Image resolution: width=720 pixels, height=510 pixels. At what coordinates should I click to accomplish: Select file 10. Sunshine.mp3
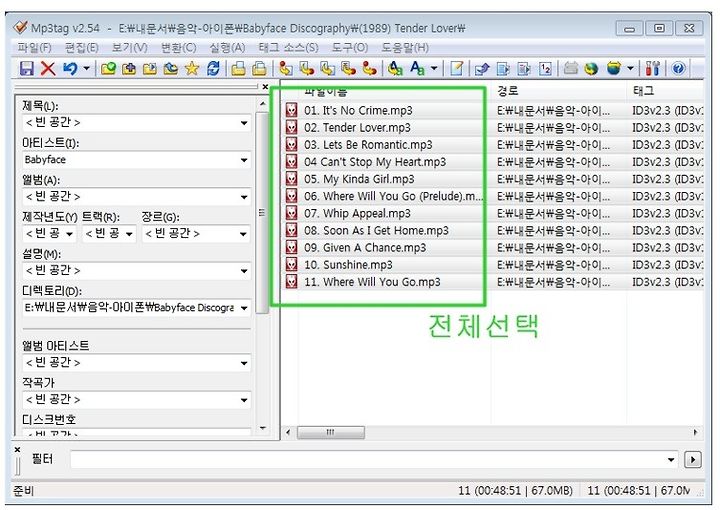pos(348,265)
